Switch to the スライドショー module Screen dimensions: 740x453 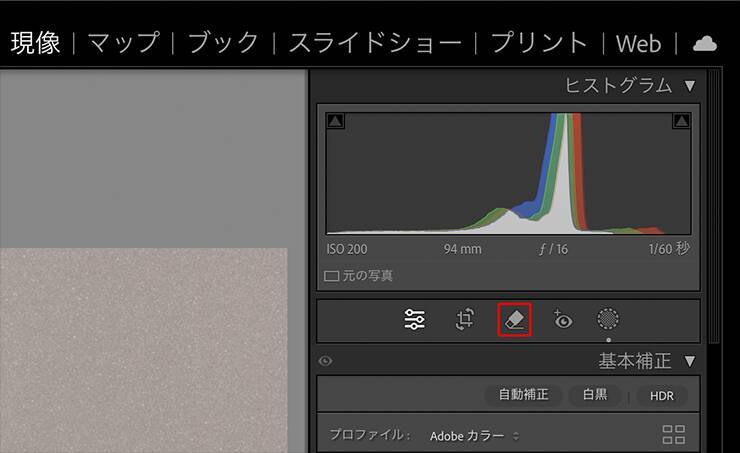coord(375,43)
